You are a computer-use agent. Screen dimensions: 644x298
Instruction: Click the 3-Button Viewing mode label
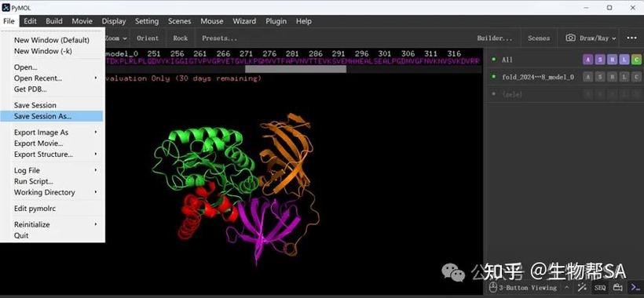(x=529, y=288)
